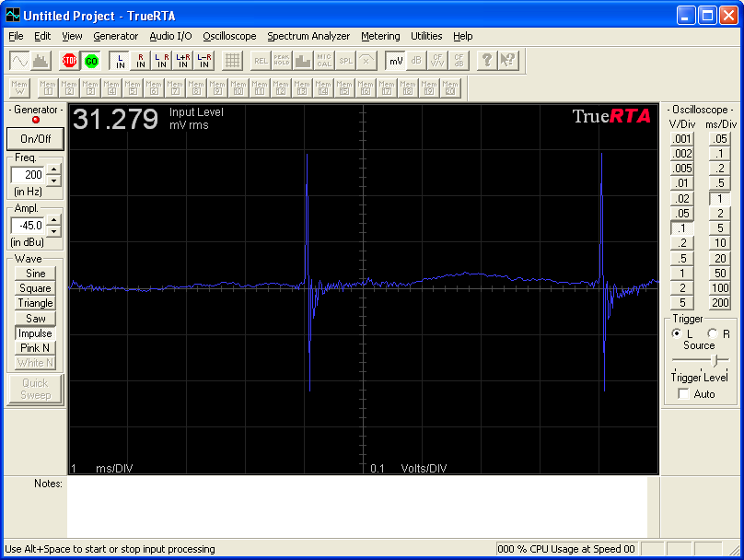Select trigger source R radio button
The image size is (744, 560).
tap(712, 333)
